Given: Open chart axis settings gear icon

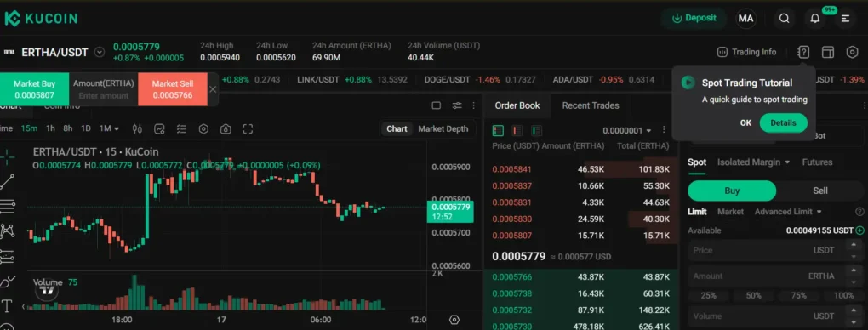Looking at the screenshot, I should [x=454, y=320].
